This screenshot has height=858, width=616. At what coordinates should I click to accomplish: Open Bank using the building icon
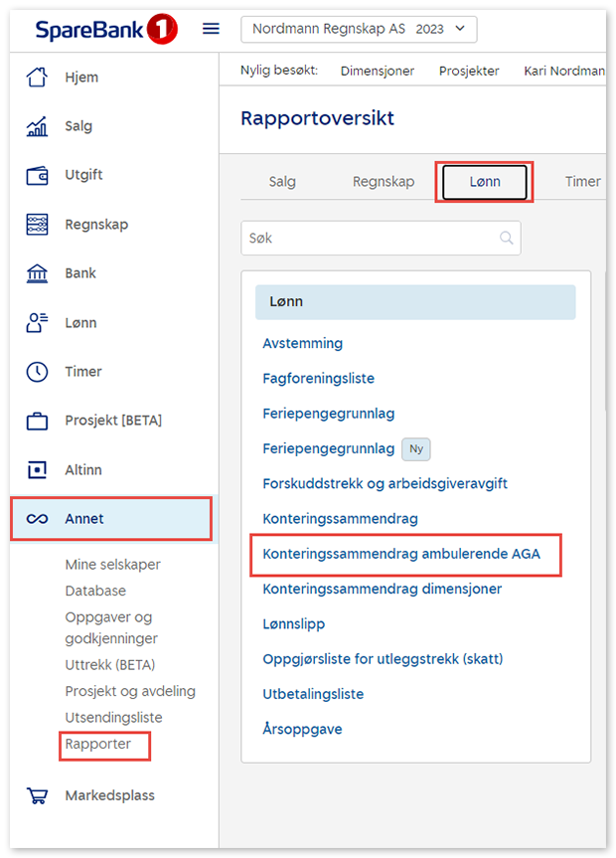click(x=37, y=273)
